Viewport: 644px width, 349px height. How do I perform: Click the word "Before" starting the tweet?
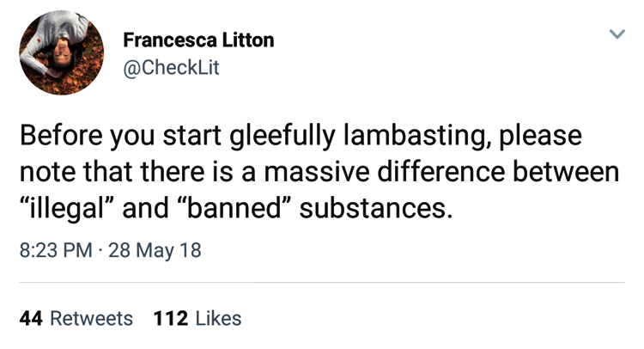[x=61, y=135]
